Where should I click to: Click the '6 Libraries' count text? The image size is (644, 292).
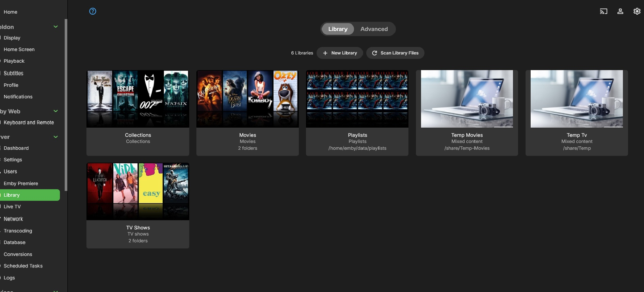click(x=302, y=53)
